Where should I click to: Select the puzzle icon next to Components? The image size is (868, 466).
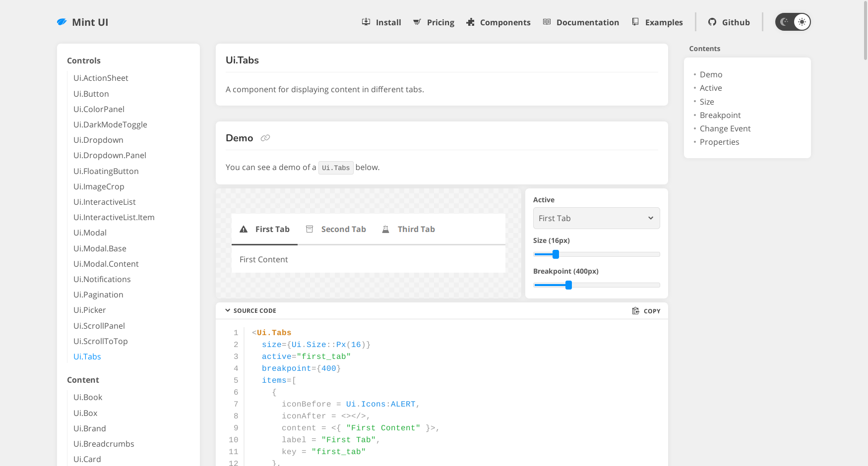[470, 22]
